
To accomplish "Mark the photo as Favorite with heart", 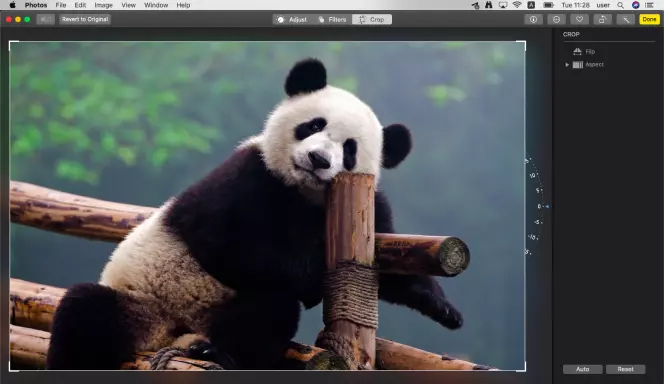I will pyautogui.click(x=579, y=19).
